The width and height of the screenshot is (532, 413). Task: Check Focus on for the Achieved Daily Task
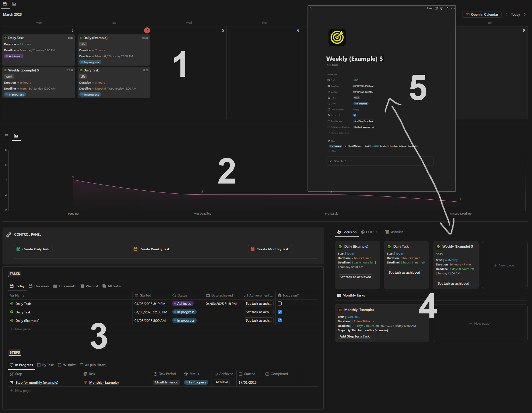coord(280,303)
